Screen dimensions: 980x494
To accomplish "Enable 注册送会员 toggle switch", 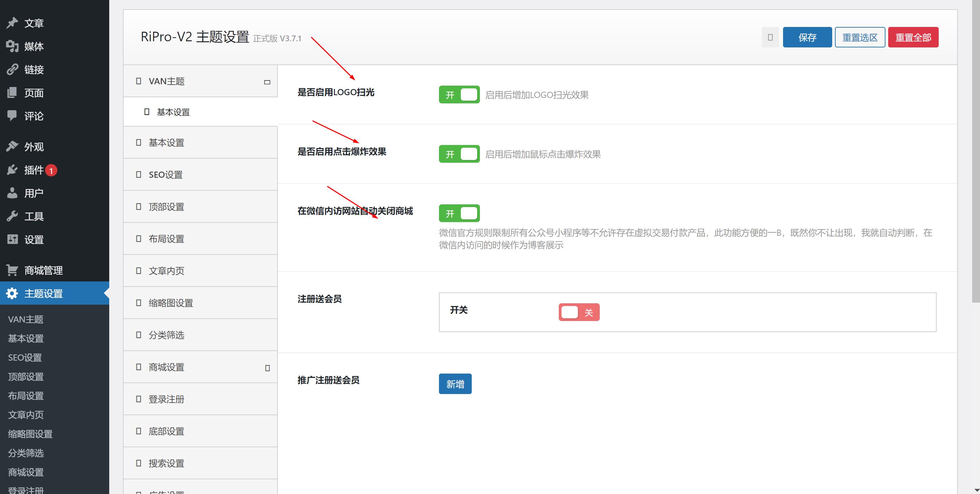I will click(x=579, y=312).
